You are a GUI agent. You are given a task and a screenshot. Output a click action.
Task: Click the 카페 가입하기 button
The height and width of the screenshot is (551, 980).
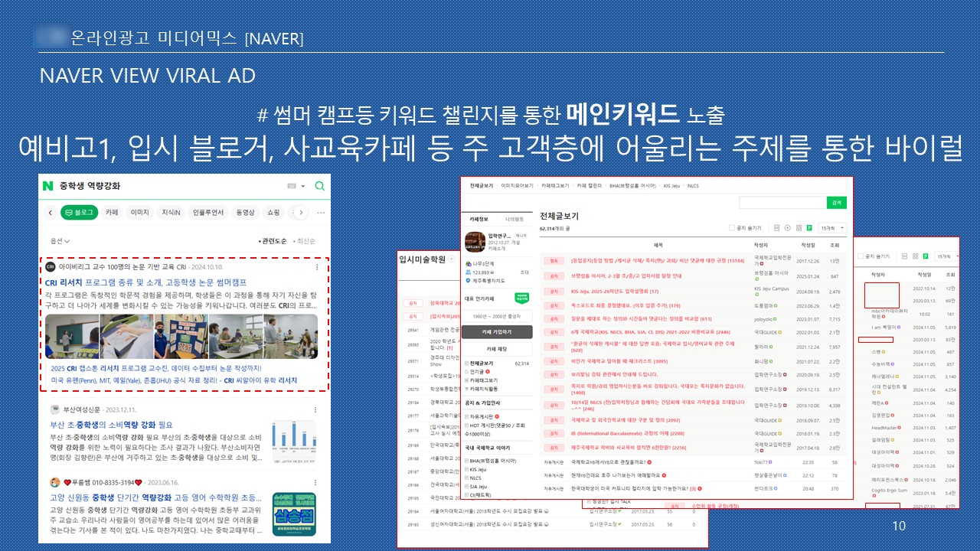pos(498,332)
